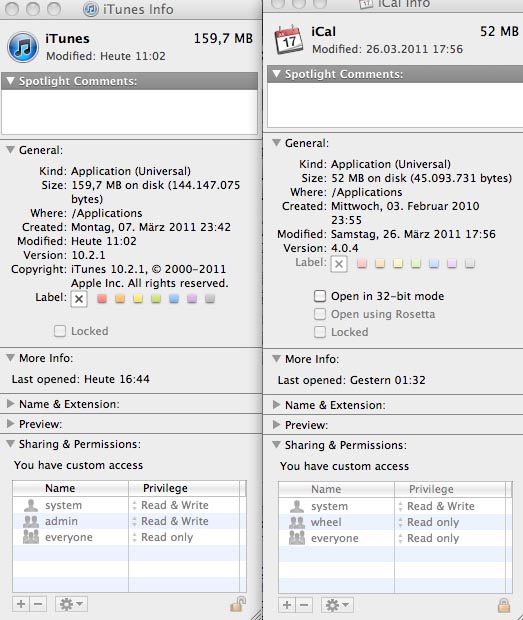This screenshot has height=620, width=523.
Task: Click the everyone group icon in iCal permissions
Action: point(297,538)
